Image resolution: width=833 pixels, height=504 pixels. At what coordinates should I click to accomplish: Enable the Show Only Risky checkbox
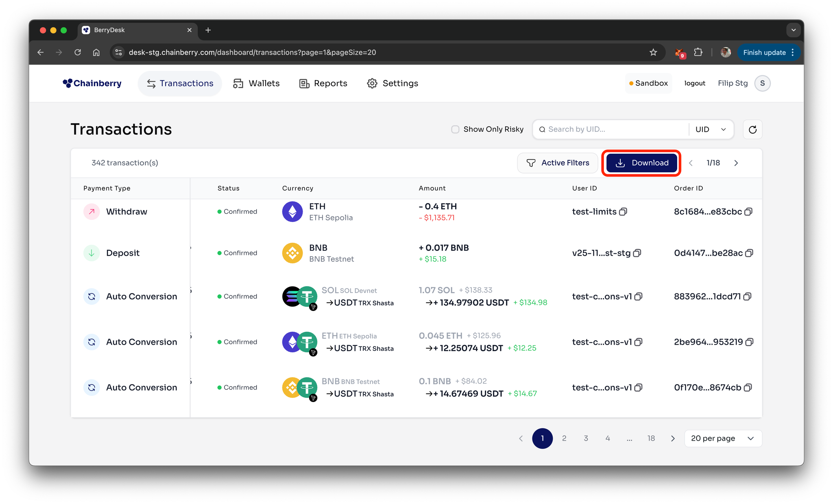[x=455, y=129]
